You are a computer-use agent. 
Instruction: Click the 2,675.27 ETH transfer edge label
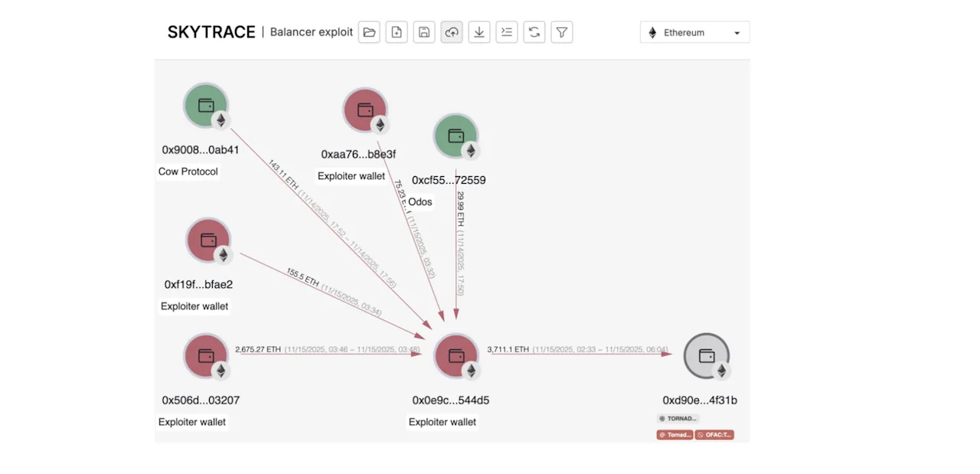point(258,349)
